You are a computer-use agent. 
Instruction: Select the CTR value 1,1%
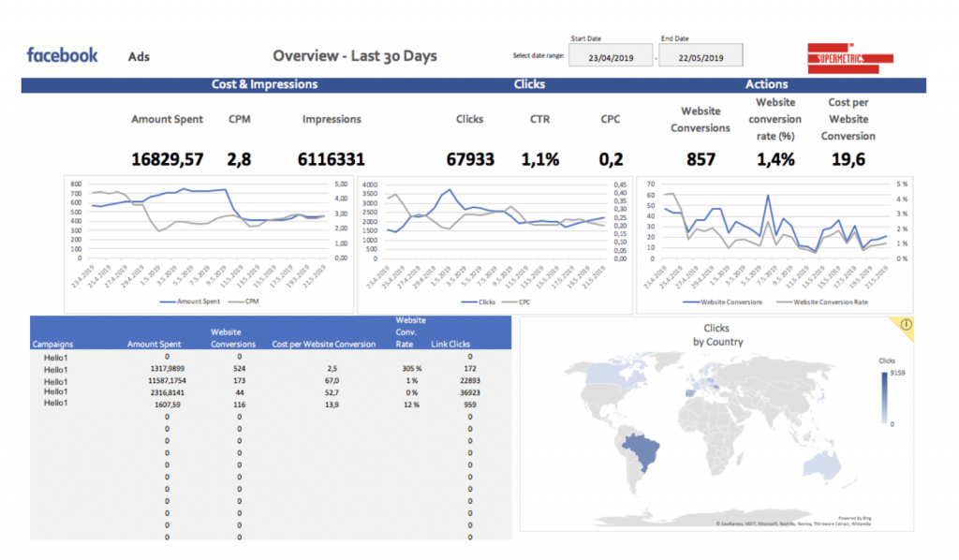point(540,160)
